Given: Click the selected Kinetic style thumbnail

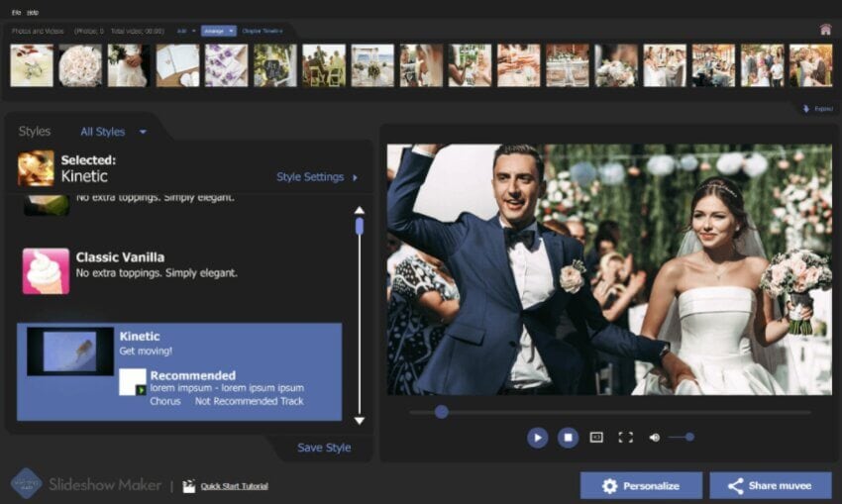Looking at the screenshot, I should [x=36, y=168].
